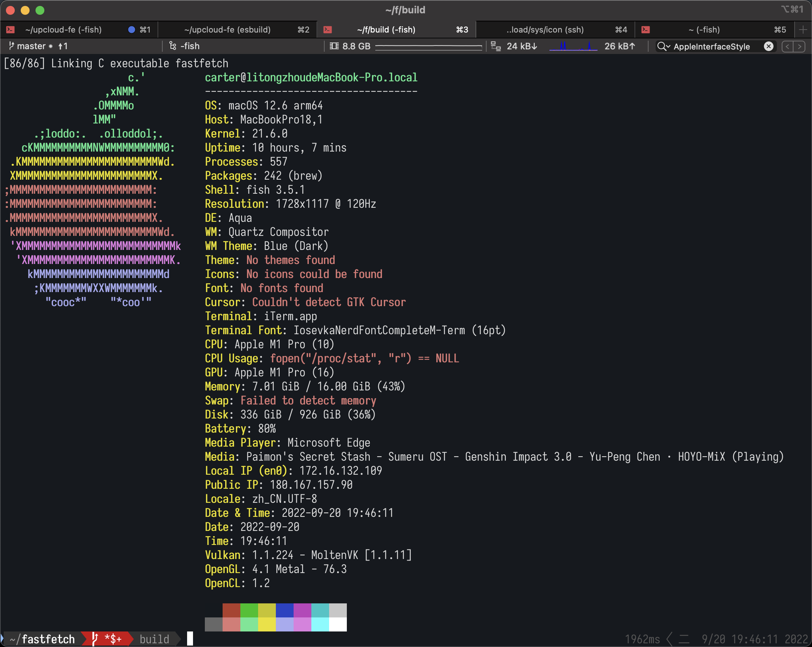The height and width of the screenshot is (647, 812).
Task: Go to previous search result arrow
Action: point(787,46)
